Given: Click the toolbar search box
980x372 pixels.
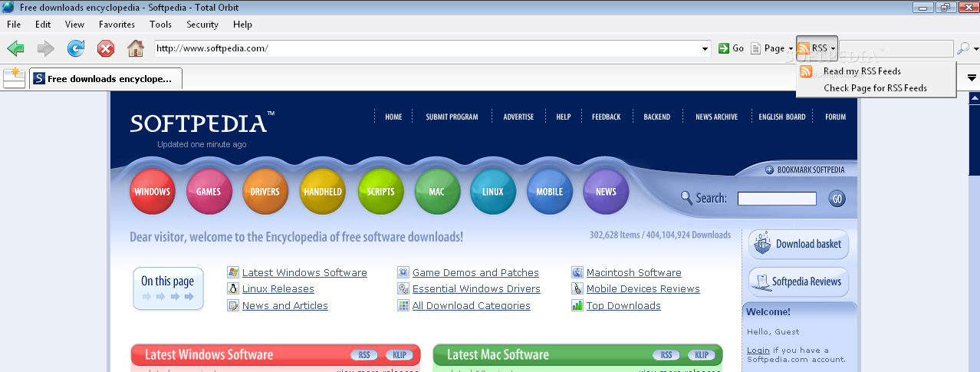Looking at the screenshot, I should 896,48.
